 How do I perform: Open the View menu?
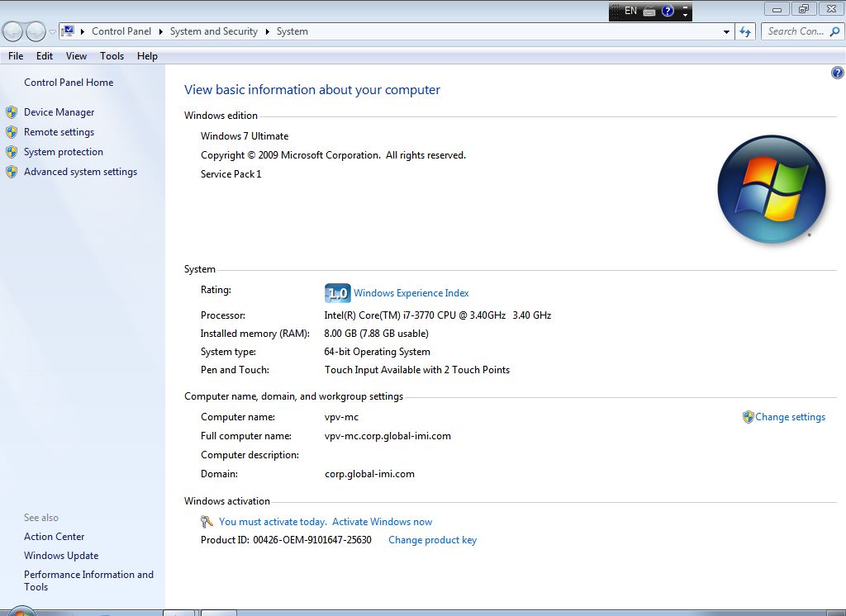[x=76, y=55]
